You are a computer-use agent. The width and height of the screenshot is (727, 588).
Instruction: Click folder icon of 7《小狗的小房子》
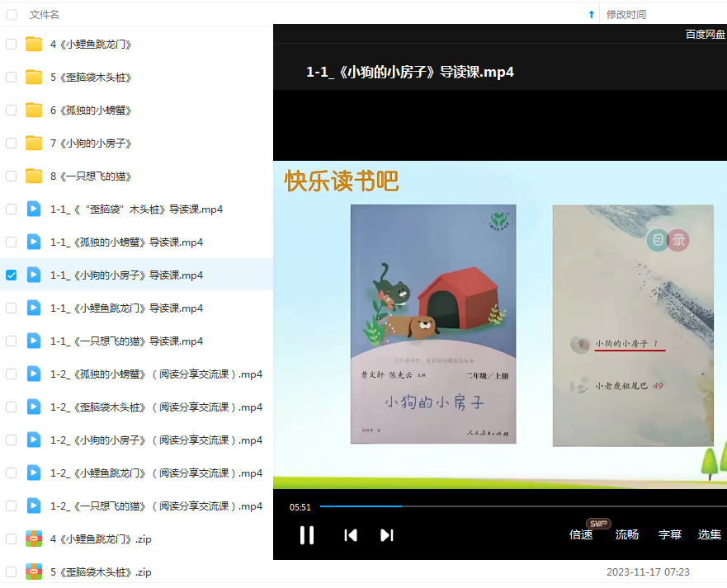33,143
